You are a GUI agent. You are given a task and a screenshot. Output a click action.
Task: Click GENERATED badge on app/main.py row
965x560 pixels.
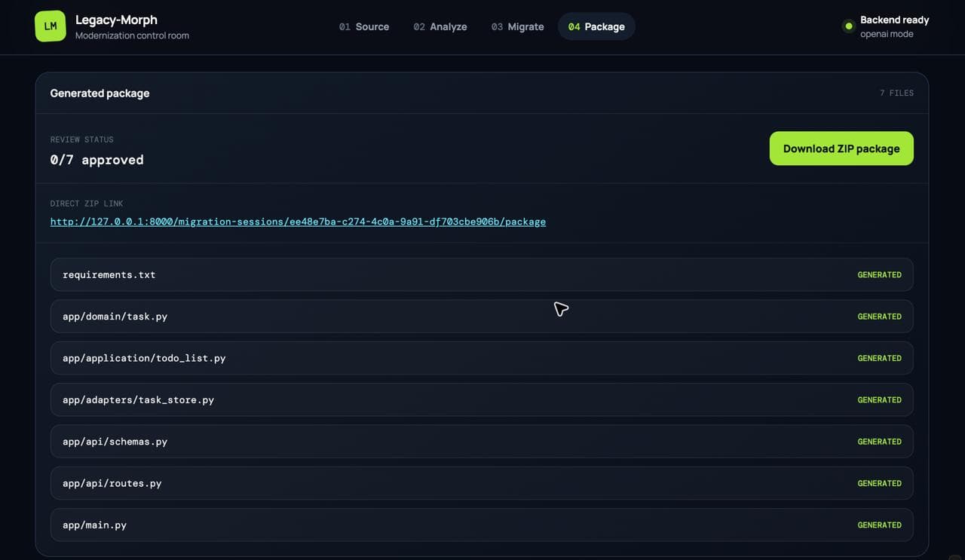(x=879, y=525)
